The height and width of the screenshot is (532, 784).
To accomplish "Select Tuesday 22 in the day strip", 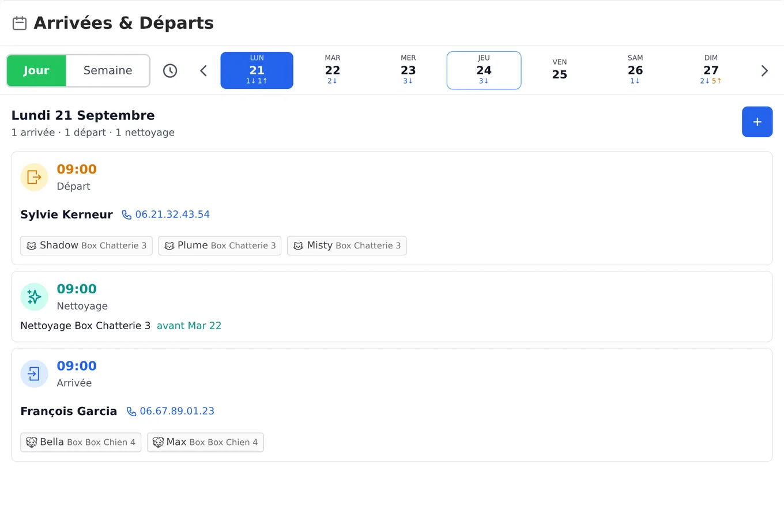I will tap(333, 70).
